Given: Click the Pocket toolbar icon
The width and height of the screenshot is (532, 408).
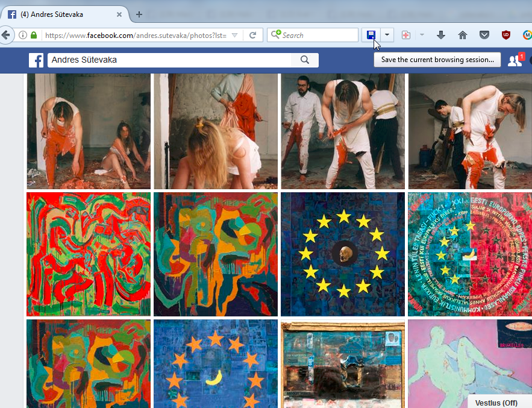Looking at the screenshot, I should (484, 35).
